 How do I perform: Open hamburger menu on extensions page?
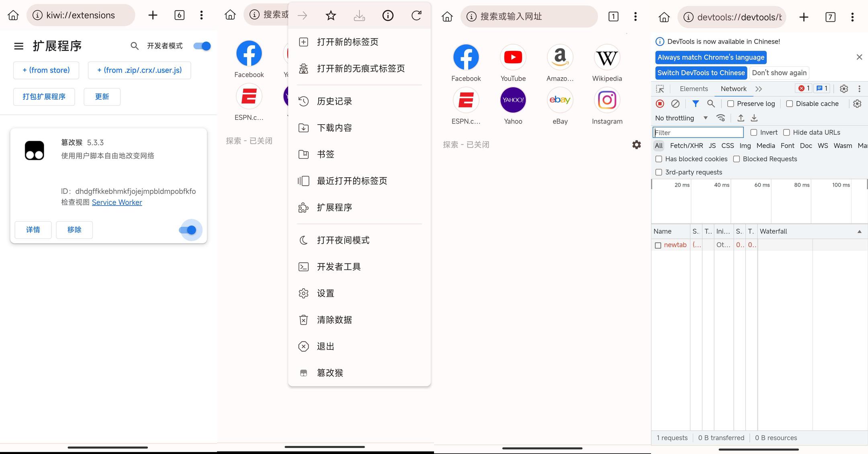[18, 46]
